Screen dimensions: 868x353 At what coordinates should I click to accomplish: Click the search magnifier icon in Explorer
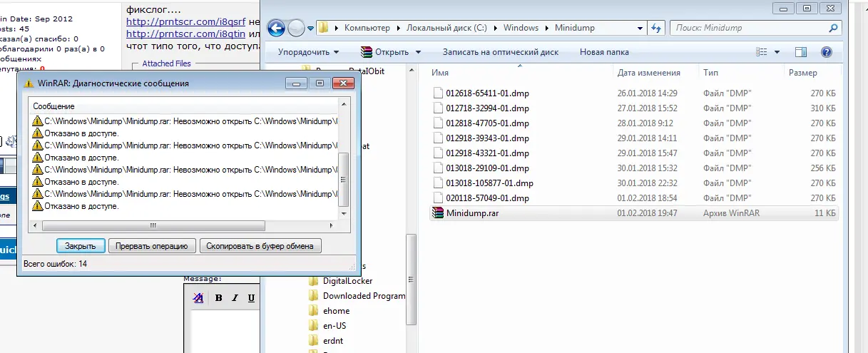(833, 28)
